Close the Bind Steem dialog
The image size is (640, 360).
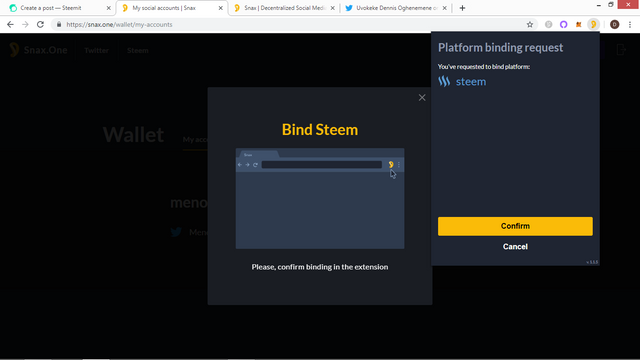(422, 98)
